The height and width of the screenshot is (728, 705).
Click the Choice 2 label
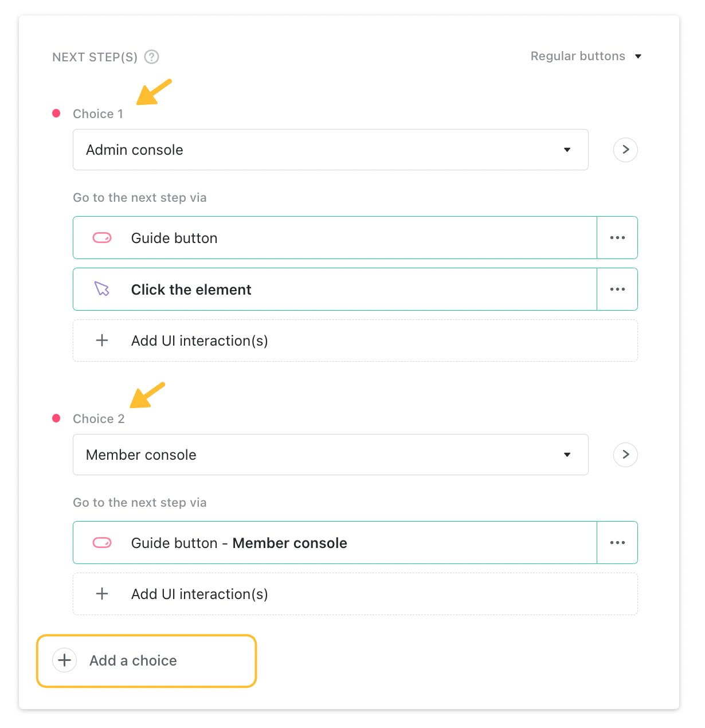[99, 419]
